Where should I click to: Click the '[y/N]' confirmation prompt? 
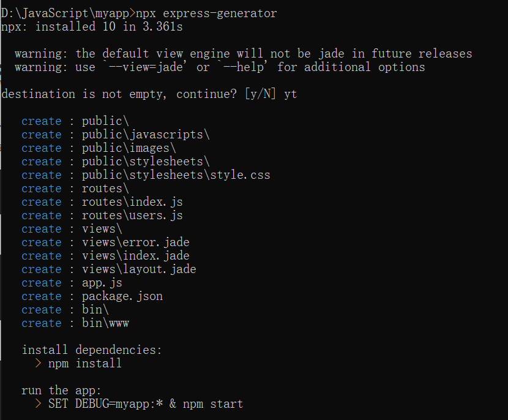260,94
